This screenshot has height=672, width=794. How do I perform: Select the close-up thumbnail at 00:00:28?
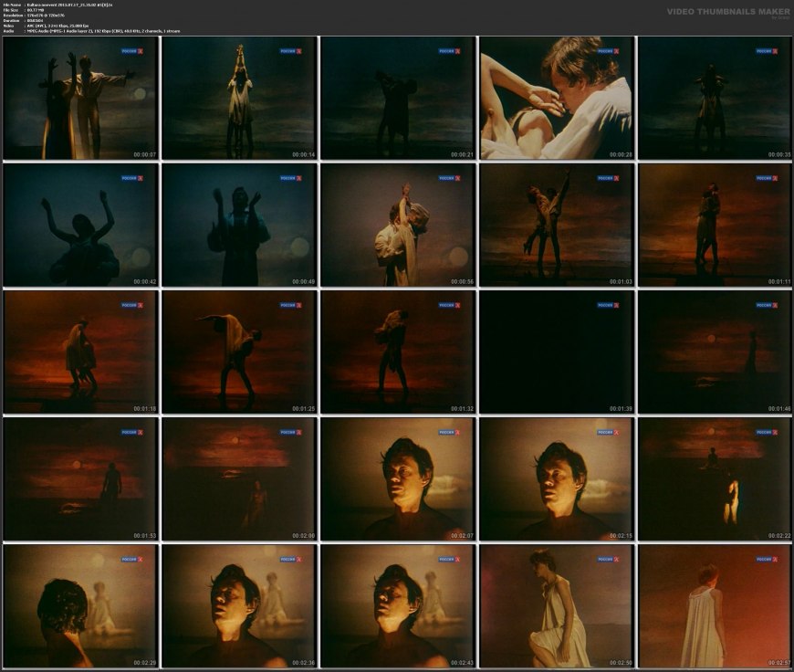pos(556,99)
